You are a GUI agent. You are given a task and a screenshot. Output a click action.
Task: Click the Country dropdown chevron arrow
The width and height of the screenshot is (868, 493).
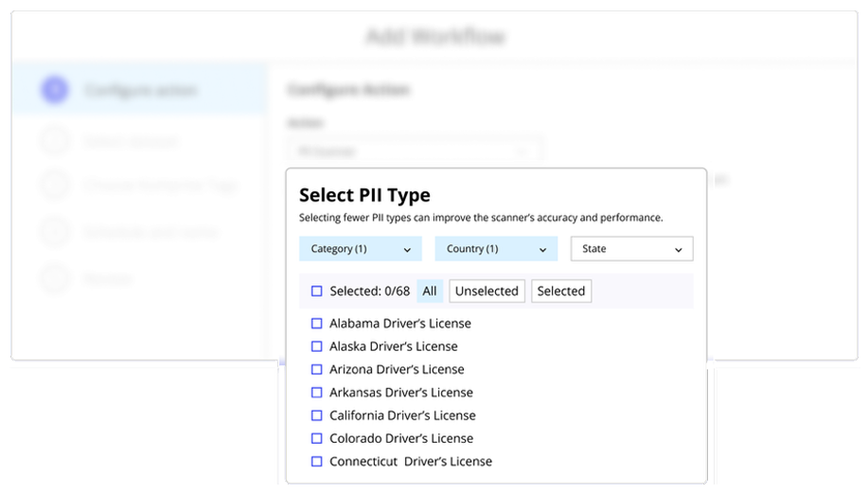click(542, 250)
